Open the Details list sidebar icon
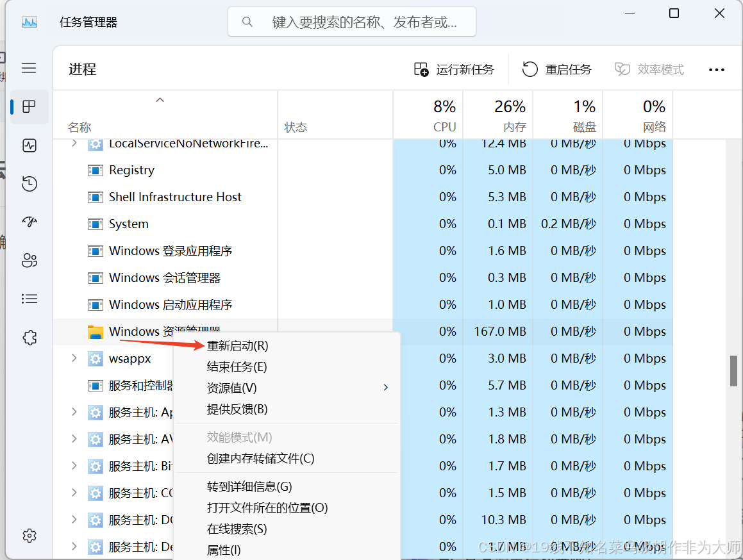Viewport: 743px width, 560px height. pyautogui.click(x=29, y=299)
